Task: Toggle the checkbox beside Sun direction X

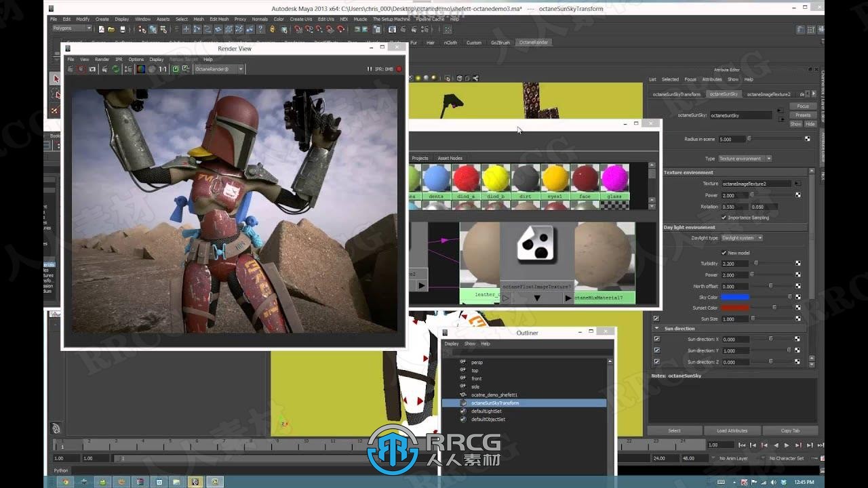Action: coord(656,339)
